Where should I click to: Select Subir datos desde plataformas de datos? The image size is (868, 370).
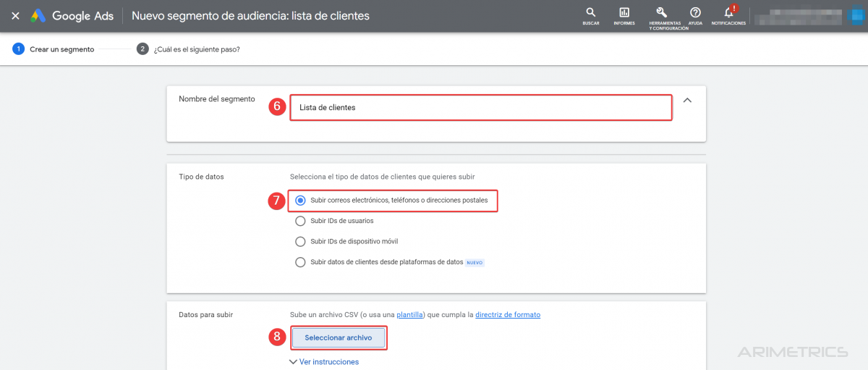tap(300, 262)
